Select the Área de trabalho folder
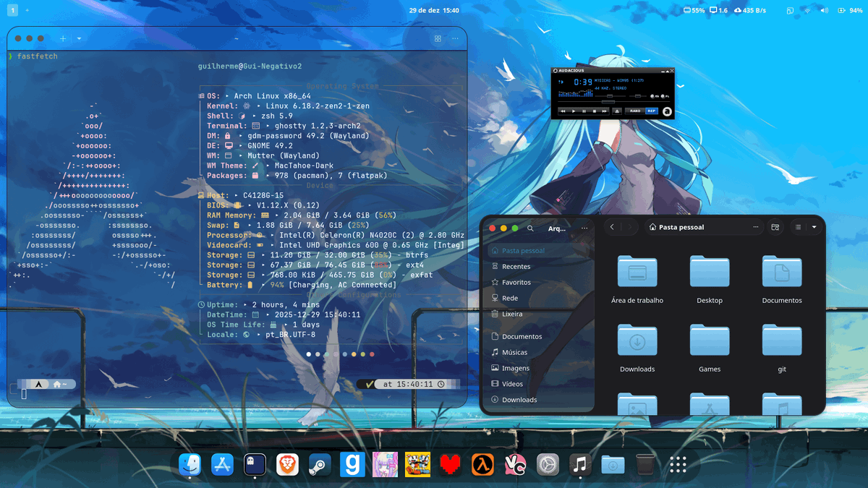This screenshot has height=488, width=868. (x=637, y=272)
